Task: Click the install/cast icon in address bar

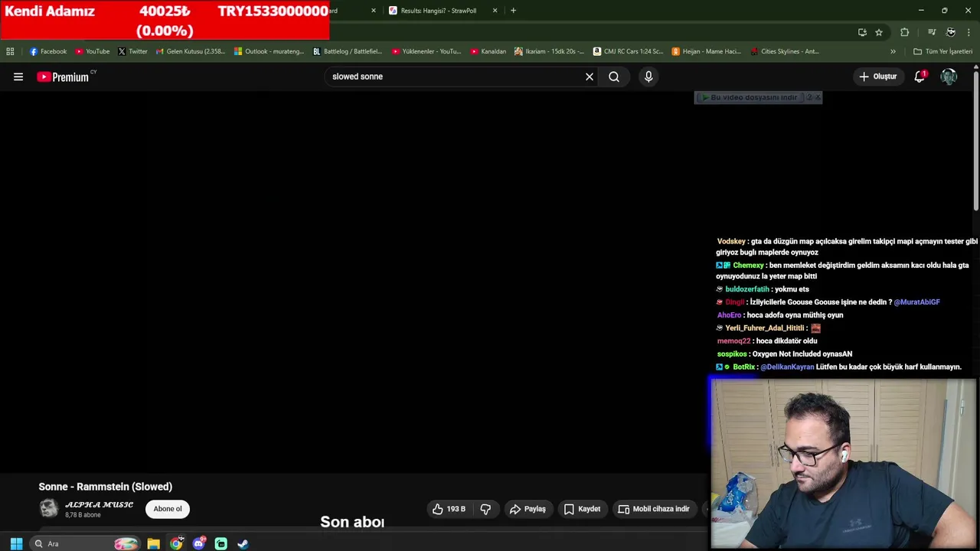Action: 862,32
